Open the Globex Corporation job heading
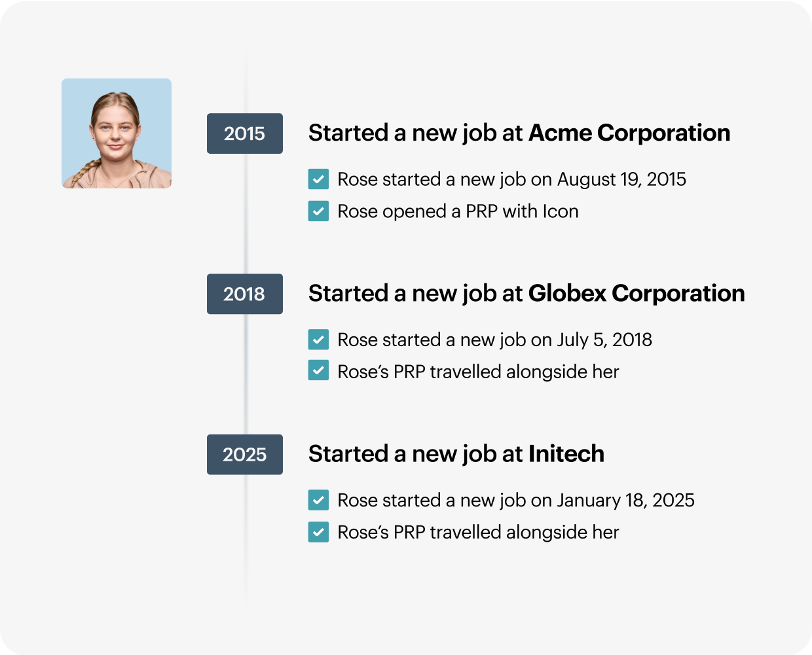812x655 pixels. 526,294
